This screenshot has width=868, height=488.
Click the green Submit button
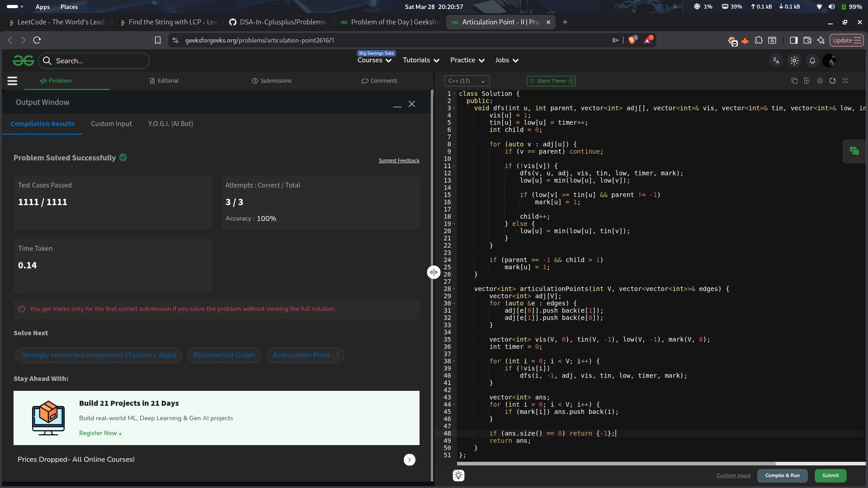tap(830, 475)
